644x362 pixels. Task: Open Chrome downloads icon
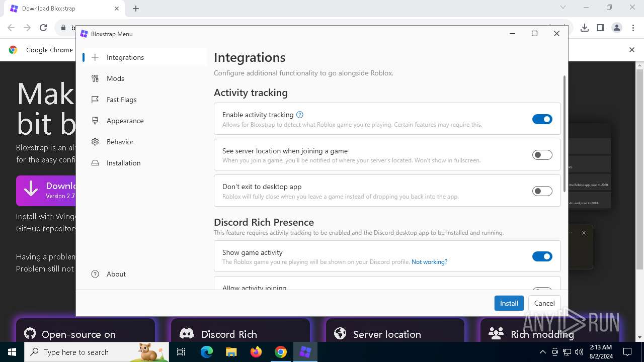584,28
